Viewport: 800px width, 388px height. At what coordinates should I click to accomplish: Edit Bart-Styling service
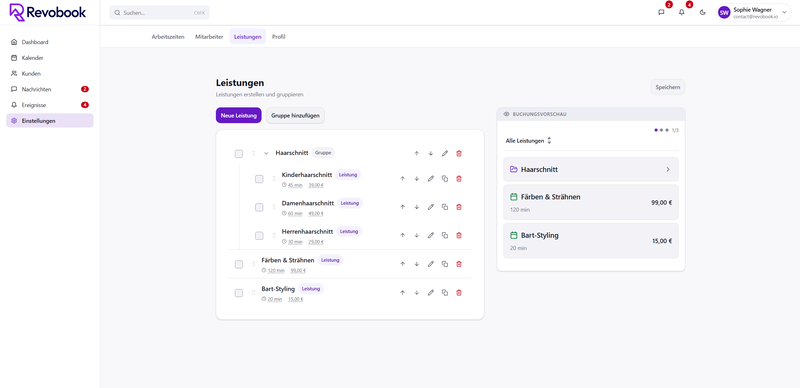431,293
